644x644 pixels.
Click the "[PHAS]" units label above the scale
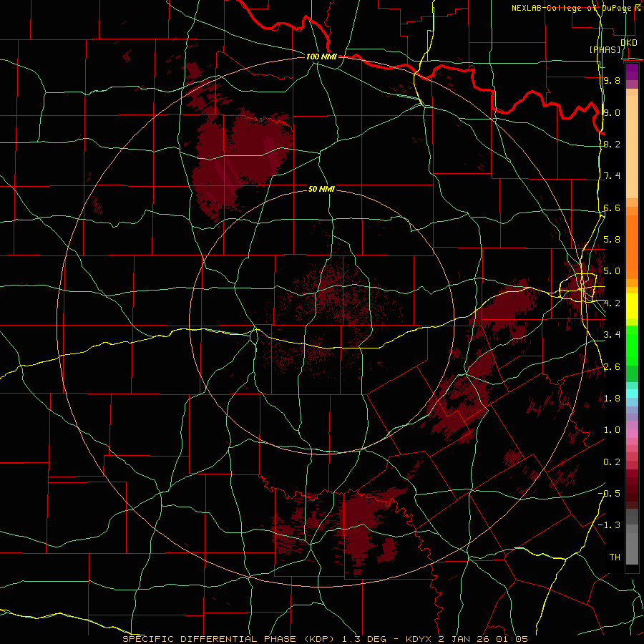click(605, 49)
